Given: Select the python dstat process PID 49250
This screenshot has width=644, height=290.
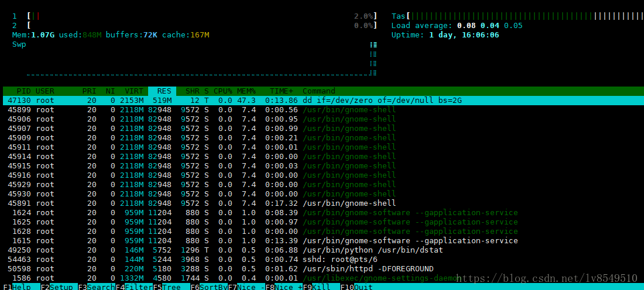Looking at the screenshot, I should coord(323,250).
